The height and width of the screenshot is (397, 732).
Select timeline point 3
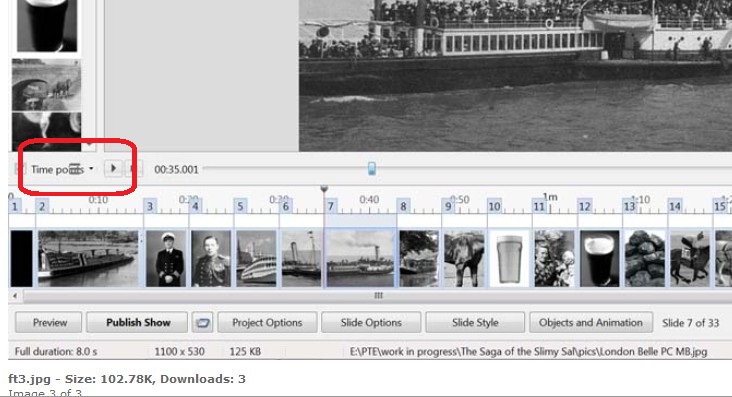point(150,206)
